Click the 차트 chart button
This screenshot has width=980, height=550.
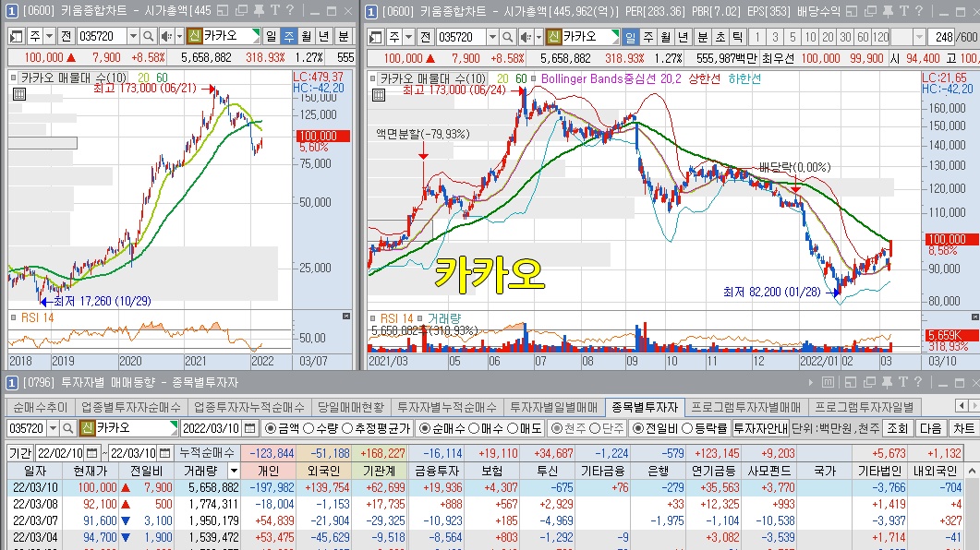963,428
